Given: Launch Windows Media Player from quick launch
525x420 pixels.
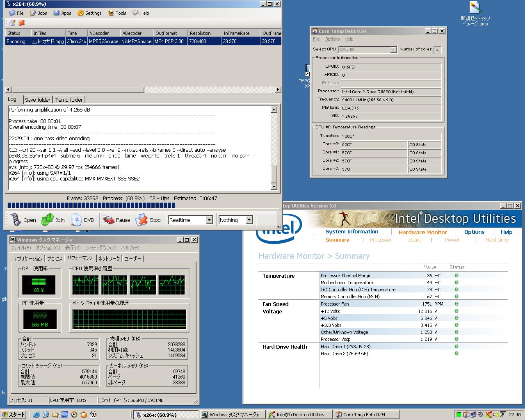Looking at the screenshot, I should (74, 415).
